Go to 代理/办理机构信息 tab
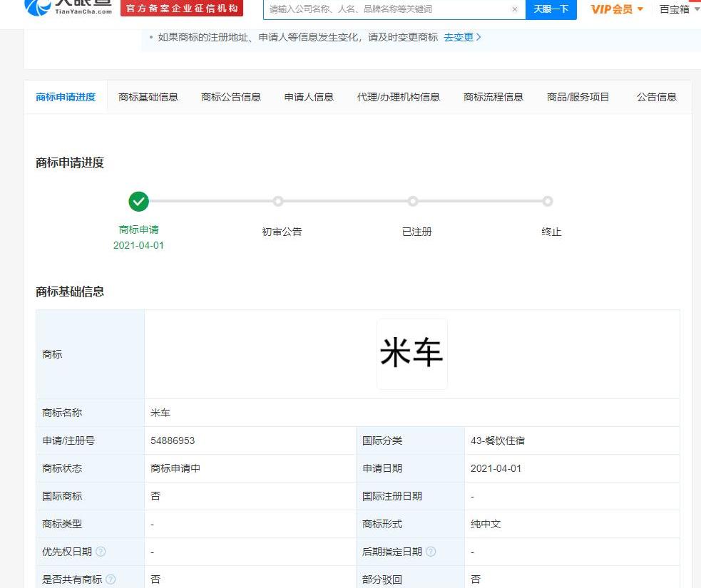 (399, 97)
